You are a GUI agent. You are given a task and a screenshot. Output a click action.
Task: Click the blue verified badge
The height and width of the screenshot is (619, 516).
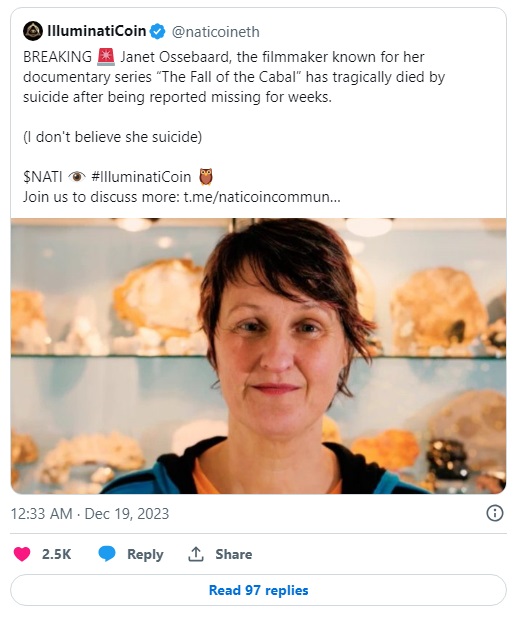tap(158, 32)
